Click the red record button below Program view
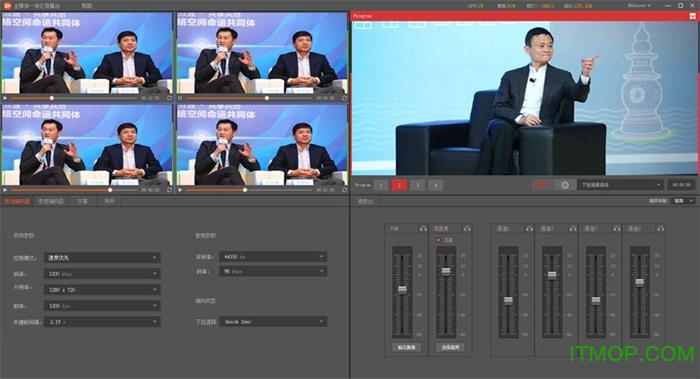Screen dimensions: 700x379 542,185
